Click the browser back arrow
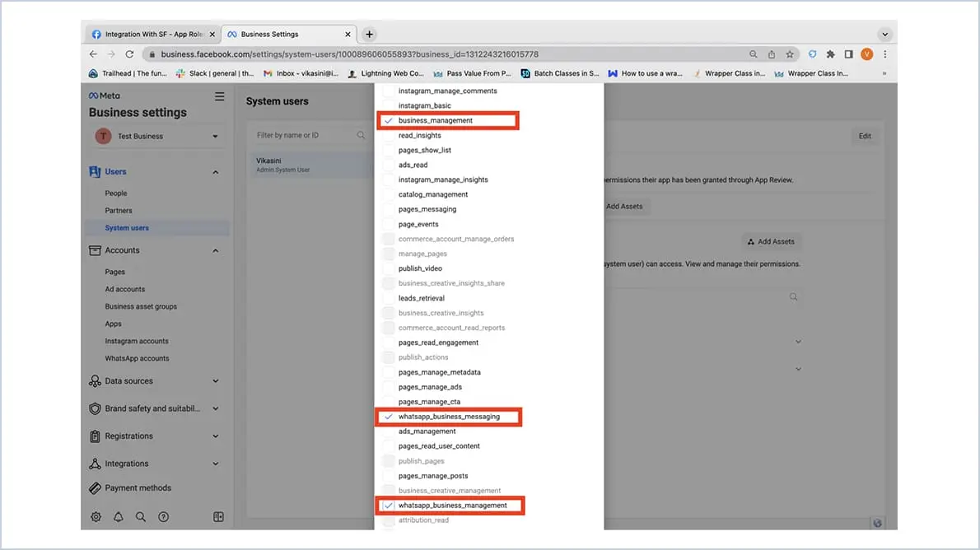 coord(93,54)
